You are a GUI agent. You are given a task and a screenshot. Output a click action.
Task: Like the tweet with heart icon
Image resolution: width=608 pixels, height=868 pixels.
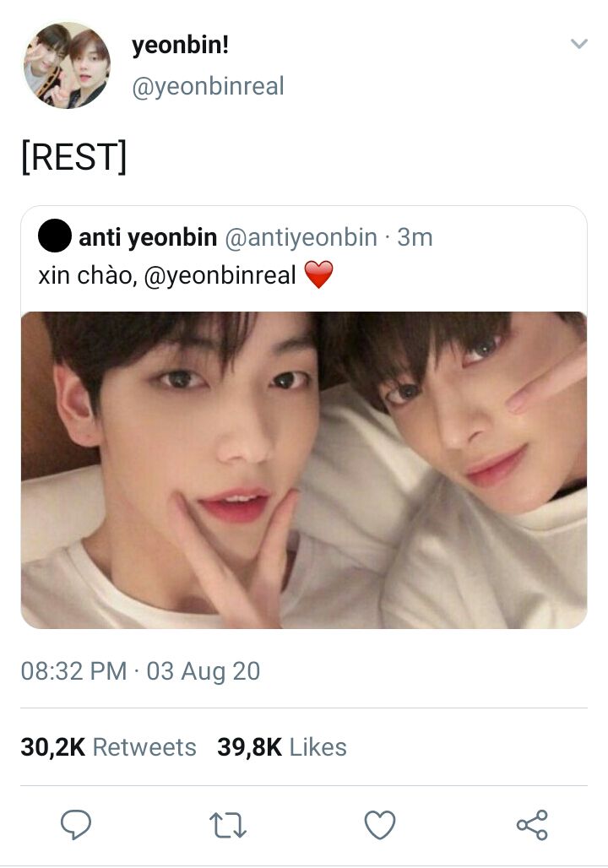pos(380,825)
